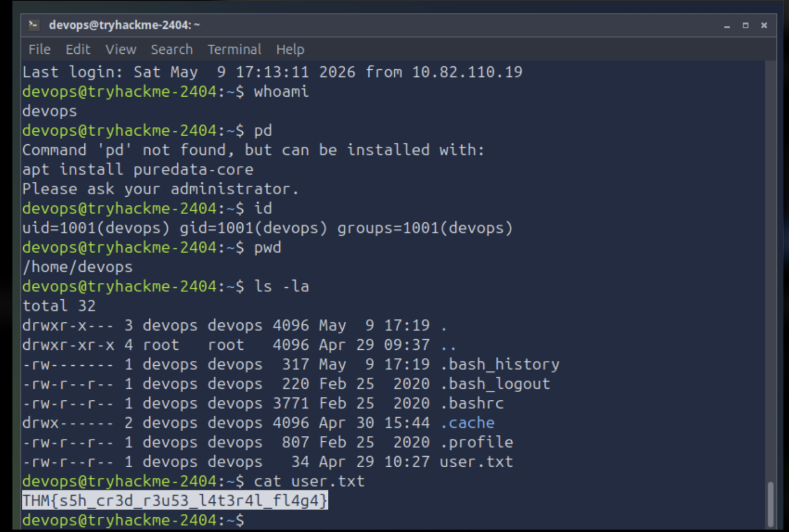
Task: Click the 'cat user.txt' command
Action: pos(309,481)
